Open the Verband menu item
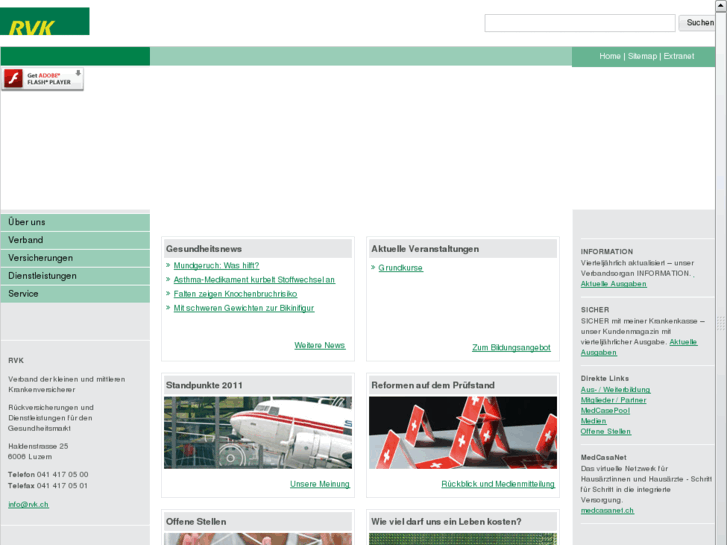This screenshot has width=727, height=545. click(75, 240)
